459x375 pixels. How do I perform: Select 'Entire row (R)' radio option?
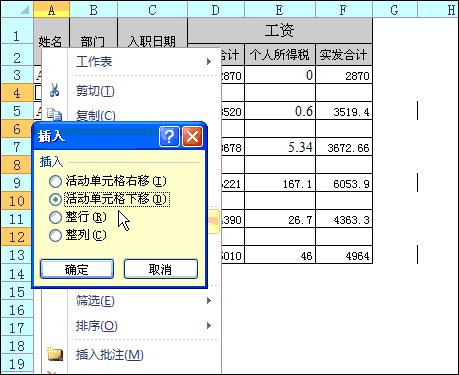click(x=55, y=217)
